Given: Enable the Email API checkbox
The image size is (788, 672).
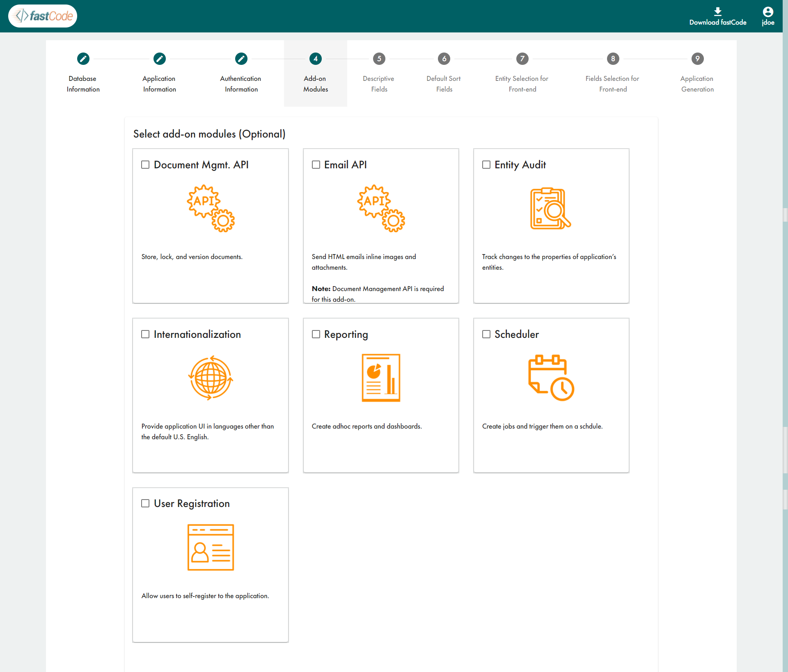Looking at the screenshot, I should click(x=316, y=165).
